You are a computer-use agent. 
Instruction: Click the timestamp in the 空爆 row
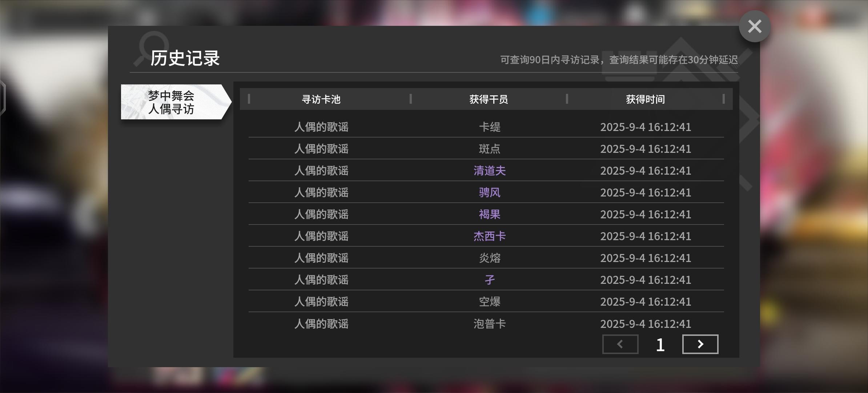(x=646, y=302)
